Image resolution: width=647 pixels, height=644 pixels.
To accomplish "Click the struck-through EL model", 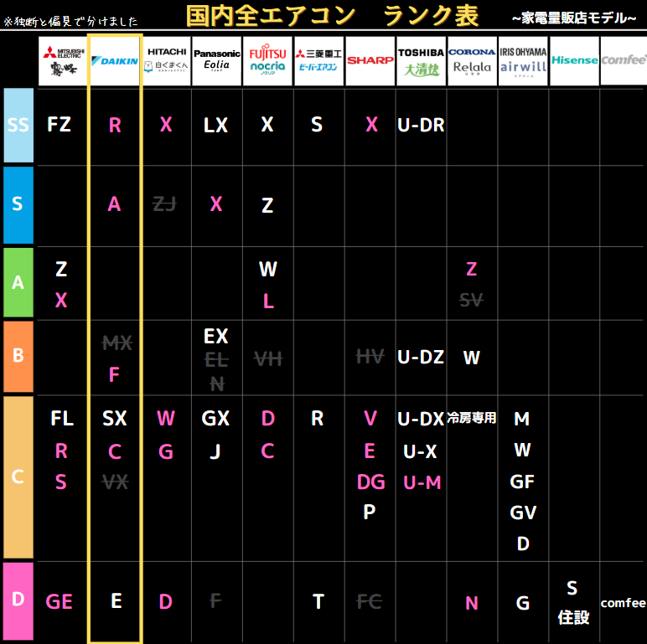I will tap(216, 360).
